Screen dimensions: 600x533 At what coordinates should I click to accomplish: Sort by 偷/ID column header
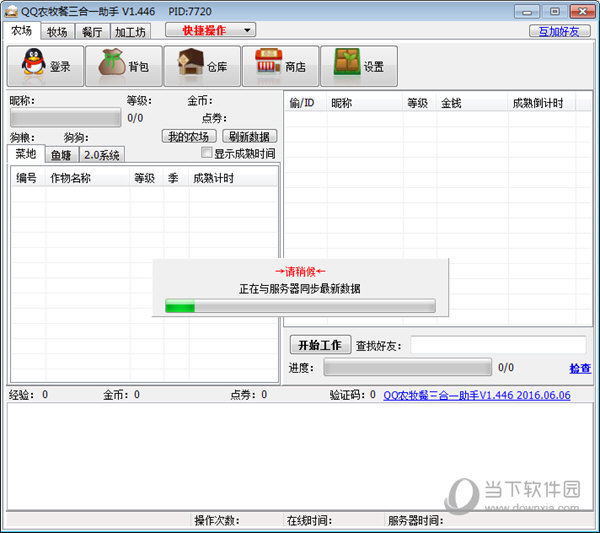(306, 103)
